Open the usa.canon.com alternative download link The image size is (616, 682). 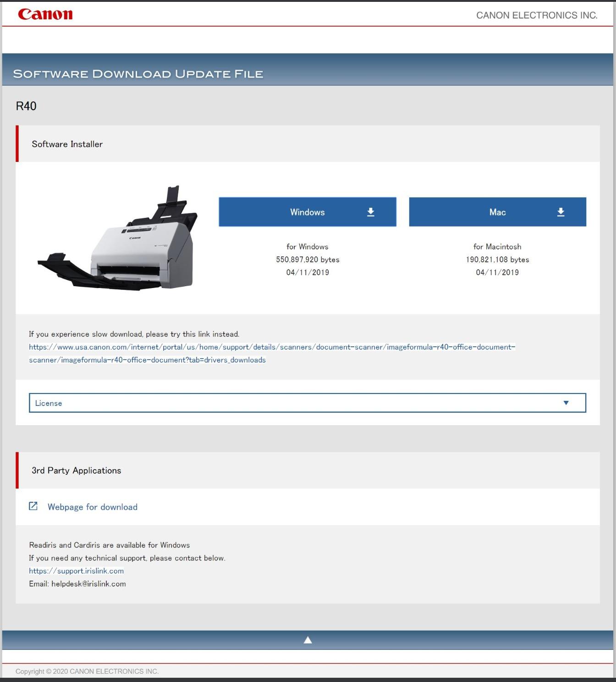click(272, 353)
